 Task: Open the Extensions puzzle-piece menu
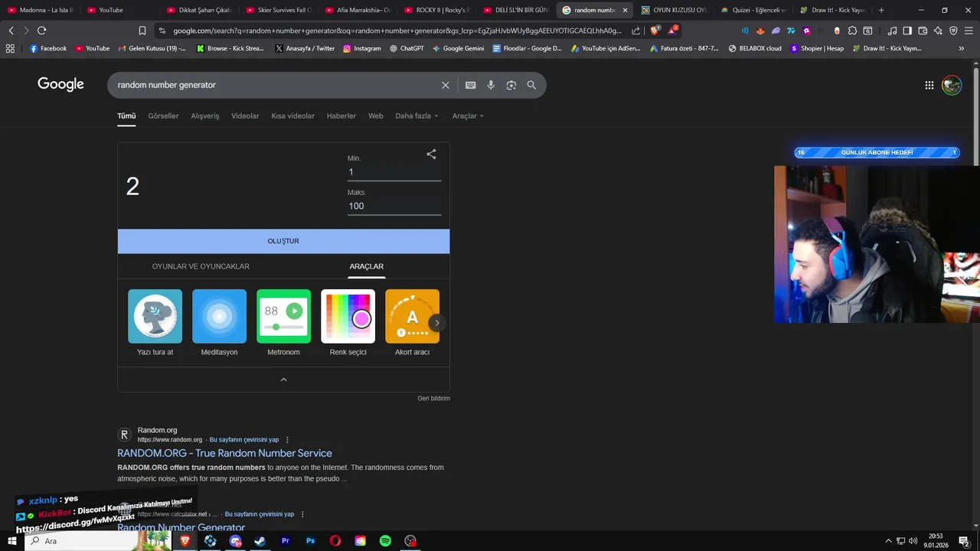point(852,31)
